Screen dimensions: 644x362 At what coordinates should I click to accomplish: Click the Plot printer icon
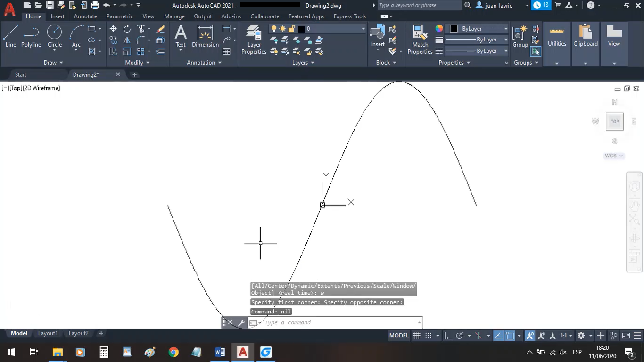95,5
